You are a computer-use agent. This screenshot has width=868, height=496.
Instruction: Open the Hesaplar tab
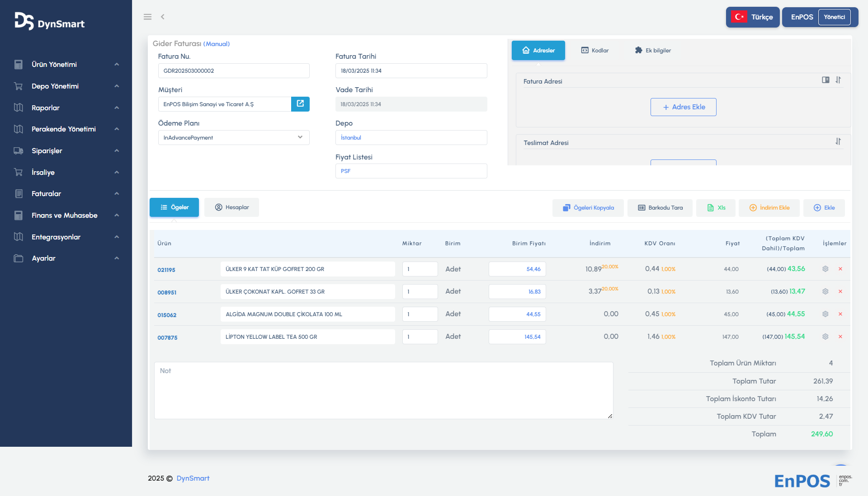(231, 207)
